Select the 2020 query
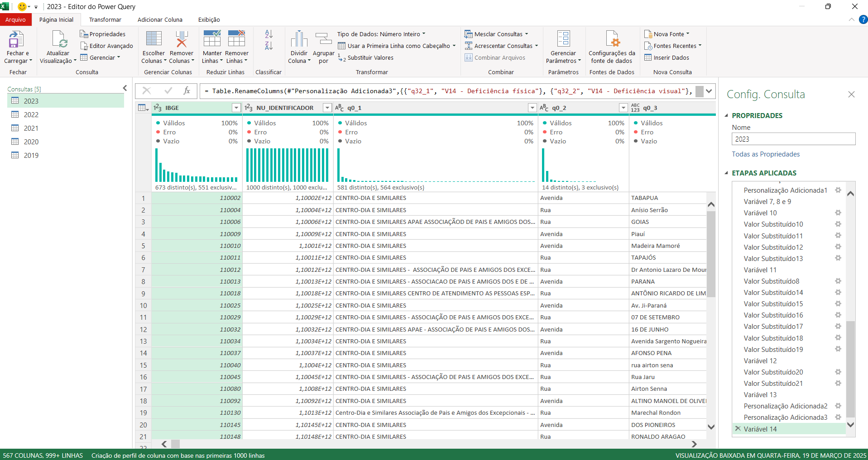Viewport: 868px width, 460px height. [66, 142]
